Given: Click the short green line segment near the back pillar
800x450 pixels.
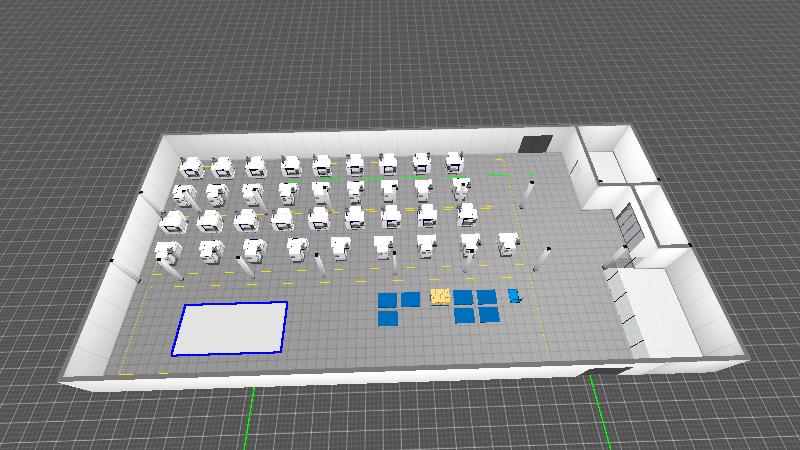Looking at the screenshot, I should pos(498,175).
